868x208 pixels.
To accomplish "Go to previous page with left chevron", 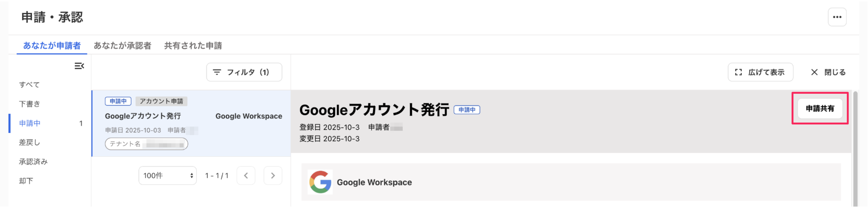I will (x=246, y=175).
